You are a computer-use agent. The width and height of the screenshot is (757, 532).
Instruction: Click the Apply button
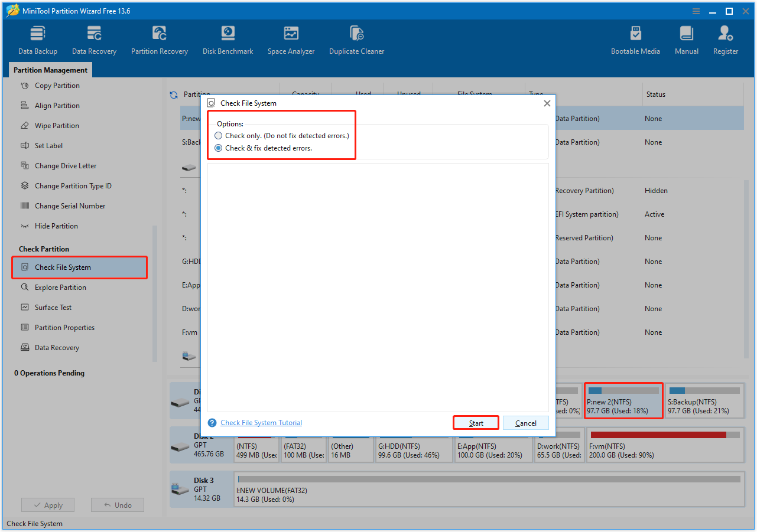tap(48, 505)
